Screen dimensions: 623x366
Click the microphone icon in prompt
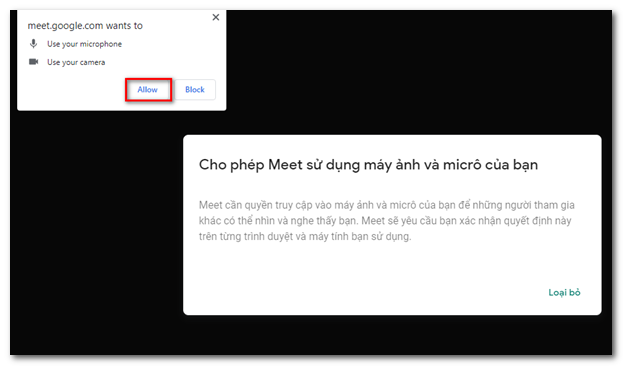coord(34,44)
